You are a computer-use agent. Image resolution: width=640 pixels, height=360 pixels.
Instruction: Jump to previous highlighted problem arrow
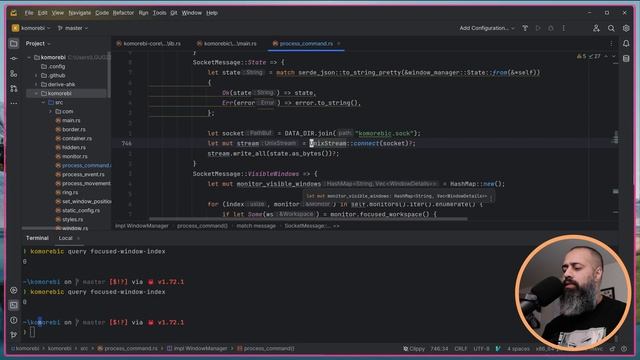click(606, 56)
